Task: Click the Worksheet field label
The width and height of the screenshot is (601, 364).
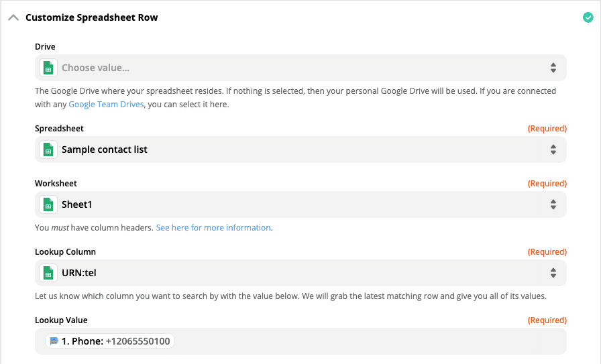Action: pos(56,184)
